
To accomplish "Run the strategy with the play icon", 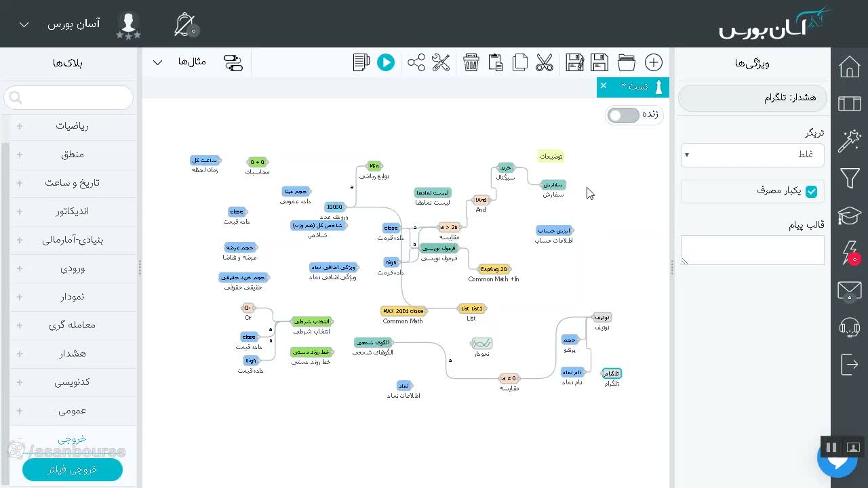I will (x=386, y=62).
